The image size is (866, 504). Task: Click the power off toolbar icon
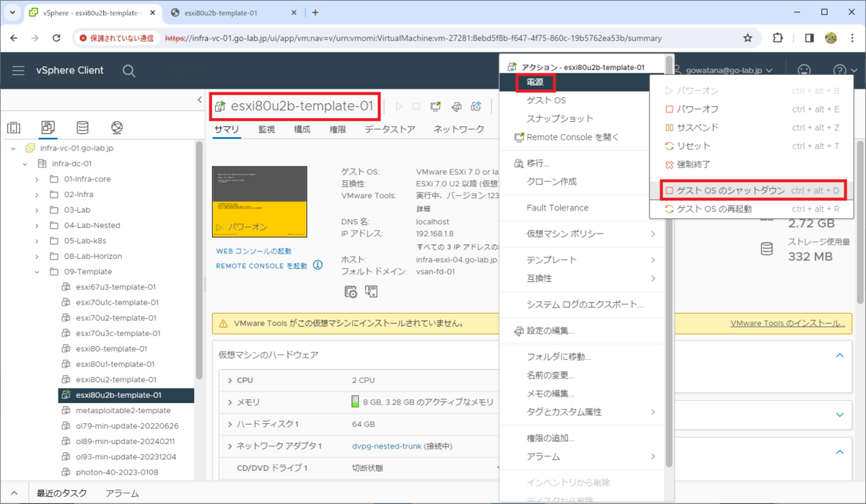click(416, 106)
